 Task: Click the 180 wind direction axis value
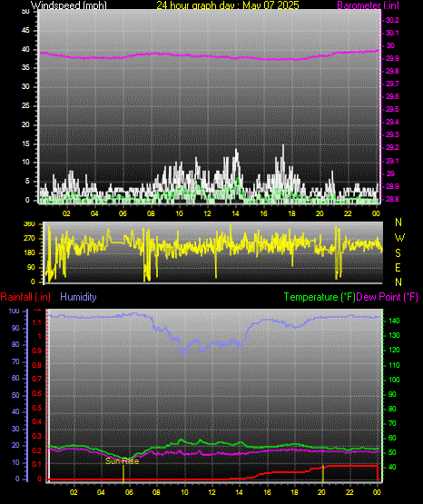click(29, 253)
